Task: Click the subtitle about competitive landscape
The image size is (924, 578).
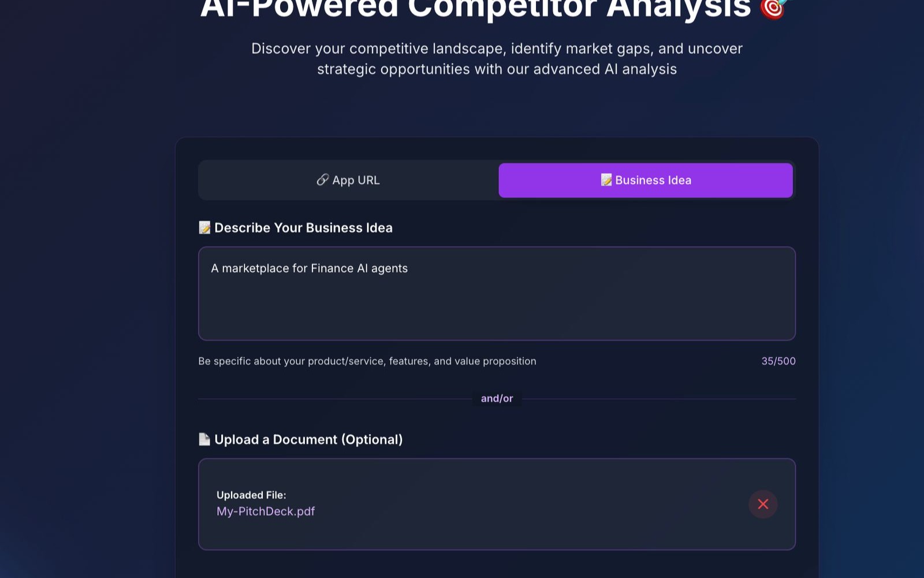Action: 497,58
